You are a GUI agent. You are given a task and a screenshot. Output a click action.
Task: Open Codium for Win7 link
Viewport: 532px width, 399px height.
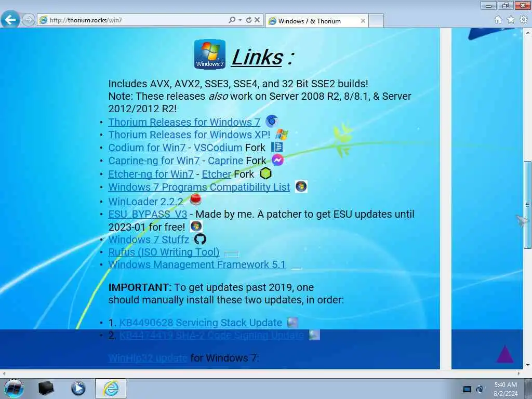(x=147, y=148)
